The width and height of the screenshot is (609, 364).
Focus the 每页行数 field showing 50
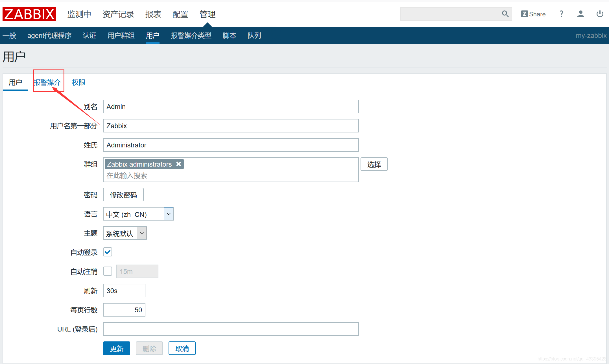tap(124, 310)
